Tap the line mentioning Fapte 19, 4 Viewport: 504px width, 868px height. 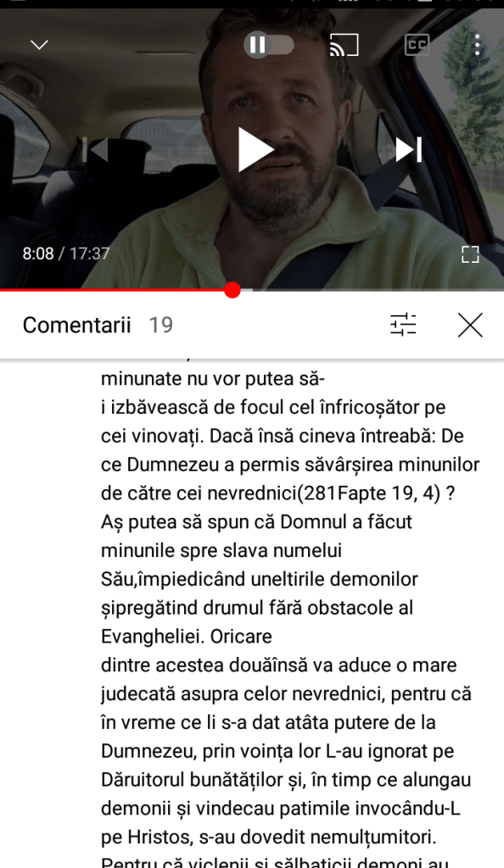(x=277, y=492)
